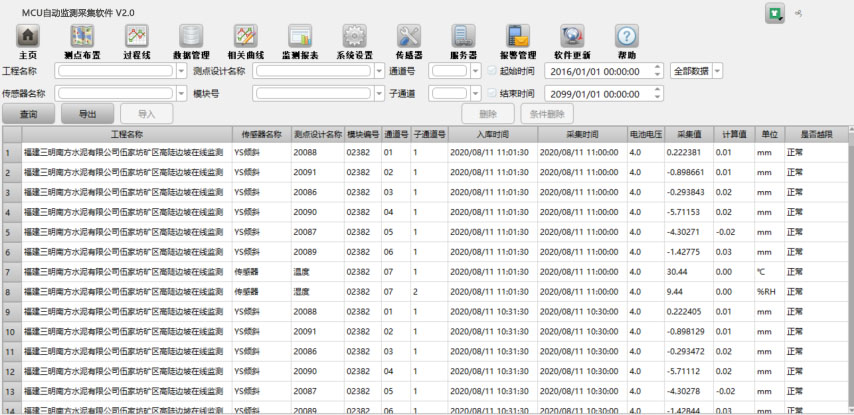Click cell -0.293472 in row 11
The image size is (854, 415).
click(689, 351)
